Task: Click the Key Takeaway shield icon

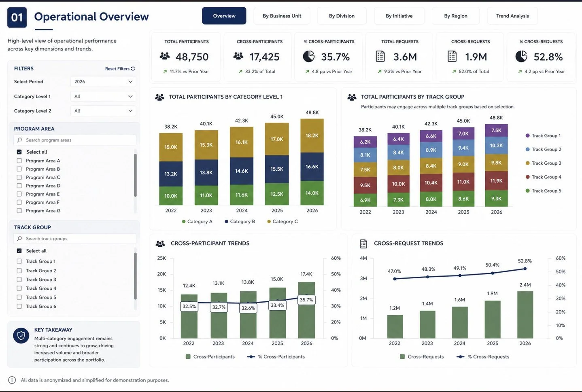Action: (x=21, y=336)
